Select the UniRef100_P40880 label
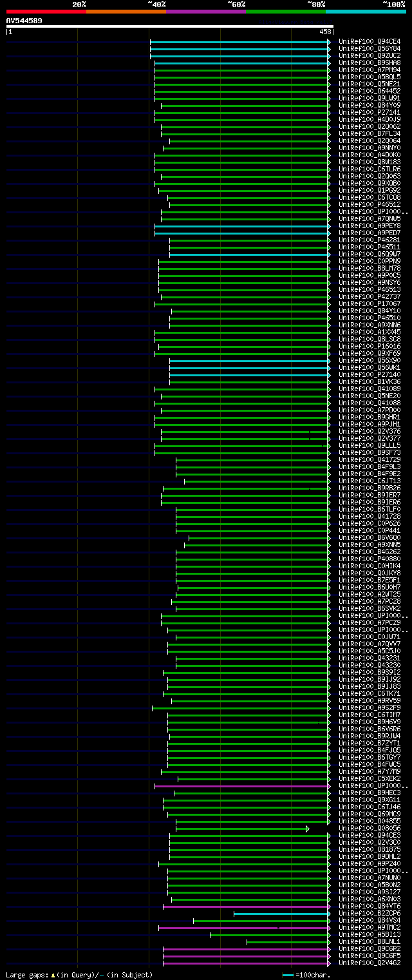 click(x=370, y=559)
